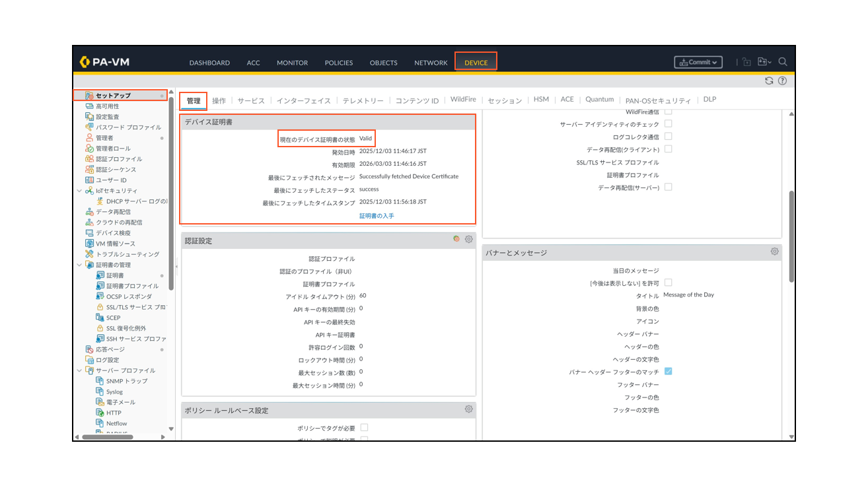Open the search magnifier icon
Viewport: 868px width, 486px height.
(x=783, y=62)
